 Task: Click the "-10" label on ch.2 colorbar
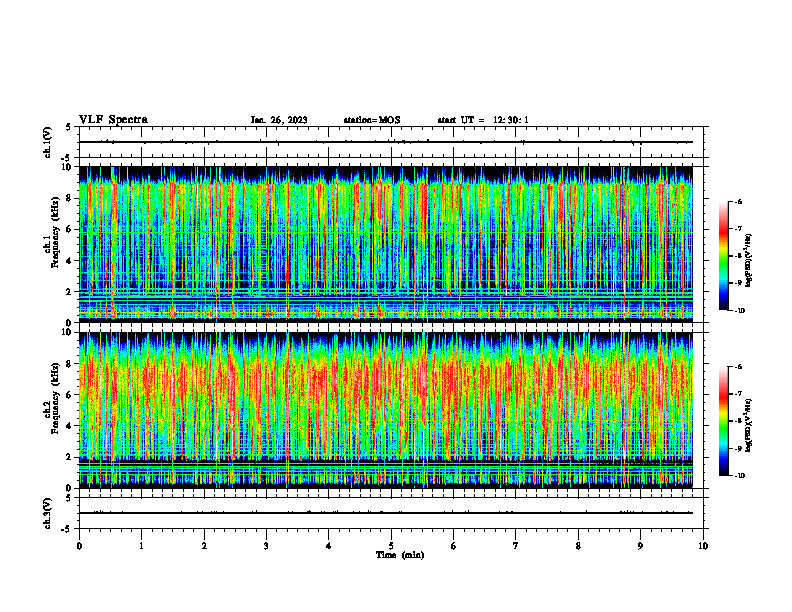tap(740, 476)
